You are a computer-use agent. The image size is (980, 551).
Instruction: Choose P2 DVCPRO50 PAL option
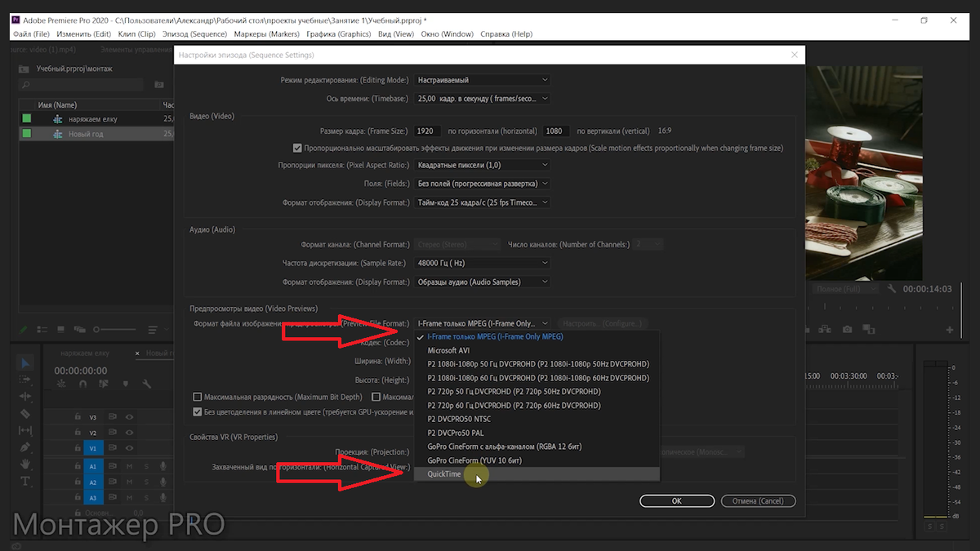coord(536,433)
